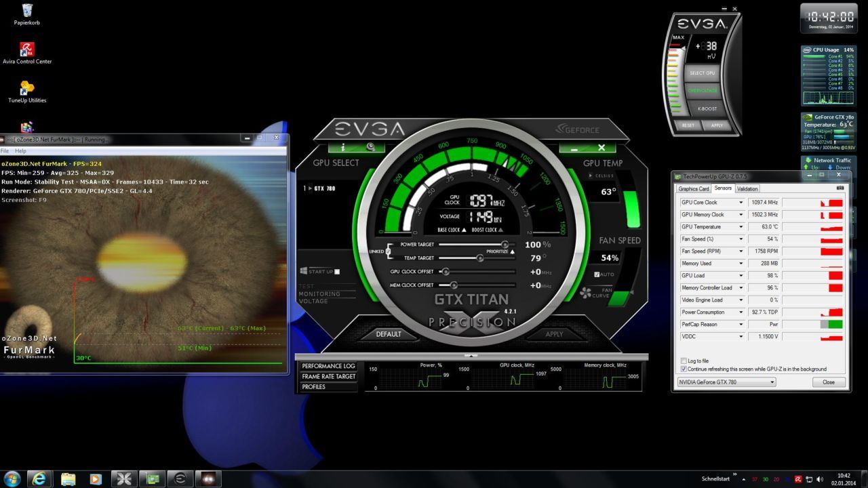Viewport: 868px width, 488px height.
Task: Collapse the monitoring graph panel handle
Action: click(x=472, y=356)
